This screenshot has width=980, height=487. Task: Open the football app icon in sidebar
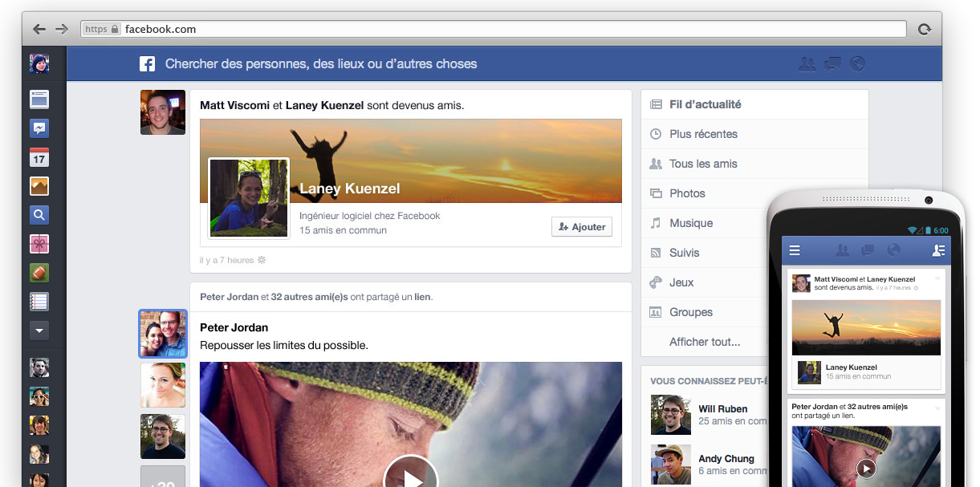point(39,273)
